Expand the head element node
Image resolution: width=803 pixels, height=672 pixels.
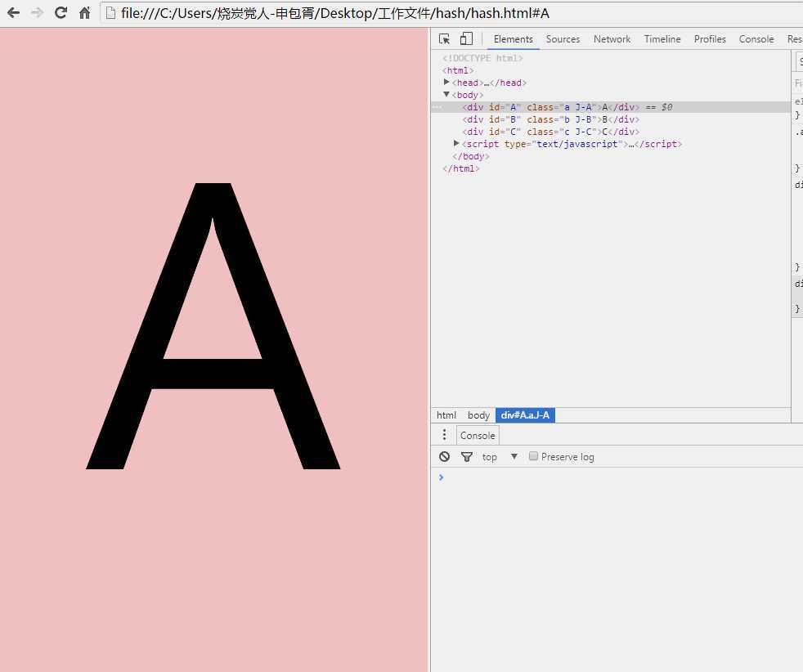point(446,82)
